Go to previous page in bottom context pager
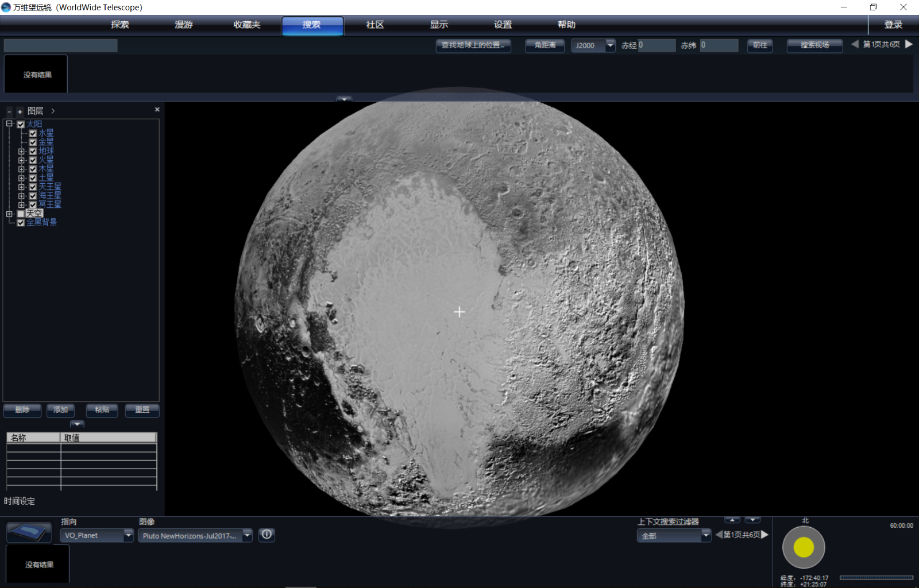 coord(719,535)
